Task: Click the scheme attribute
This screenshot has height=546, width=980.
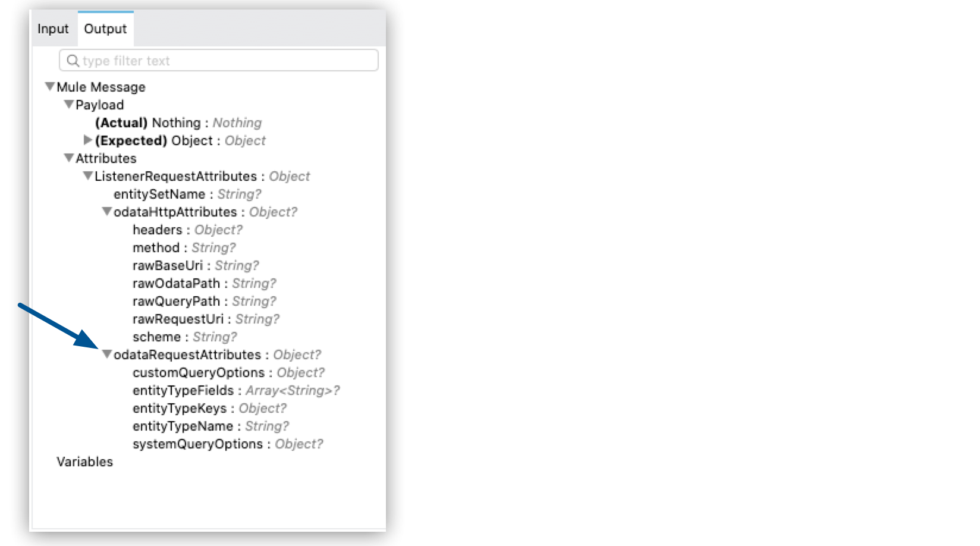Action: click(156, 337)
